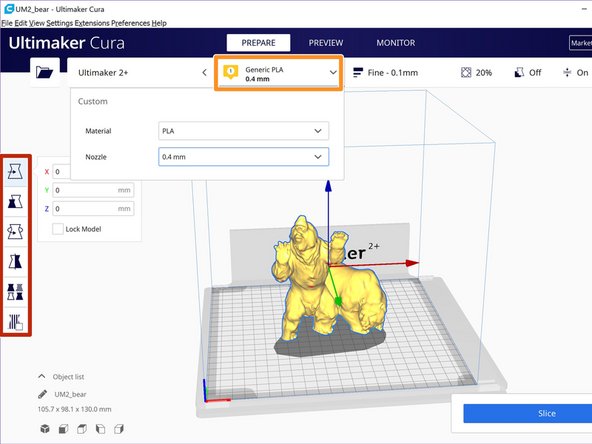Open the Nozzle 0.4 mm dropdown
The image size is (592, 444).
[244, 157]
